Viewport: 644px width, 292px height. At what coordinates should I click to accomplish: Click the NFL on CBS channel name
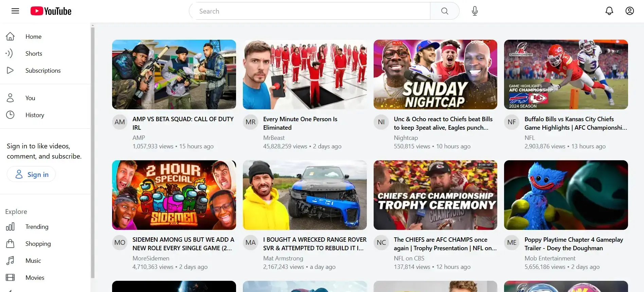click(409, 258)
